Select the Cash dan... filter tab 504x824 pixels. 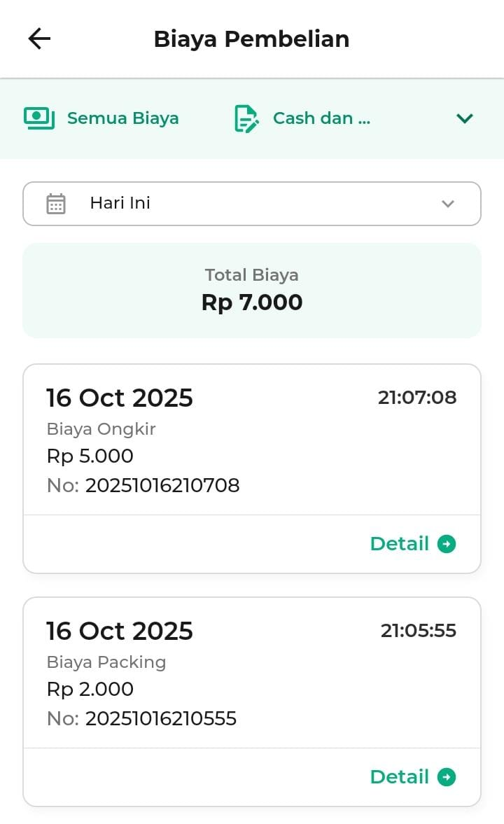coord(321,118)
